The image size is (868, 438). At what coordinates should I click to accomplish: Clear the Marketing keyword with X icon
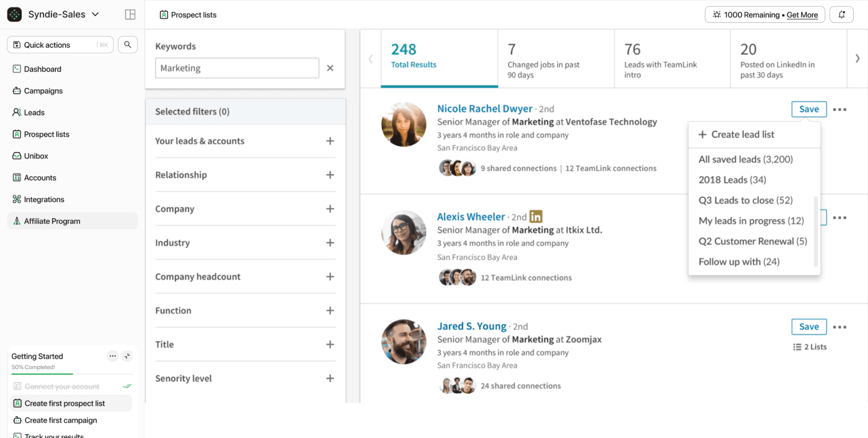coord(330,68)
